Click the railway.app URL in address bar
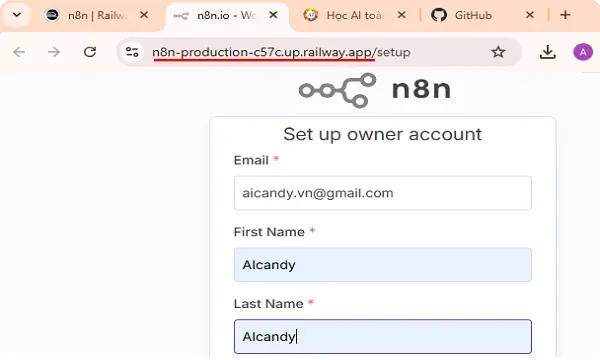Viewport: 600px width, 360px height. [x=281, y=52]
